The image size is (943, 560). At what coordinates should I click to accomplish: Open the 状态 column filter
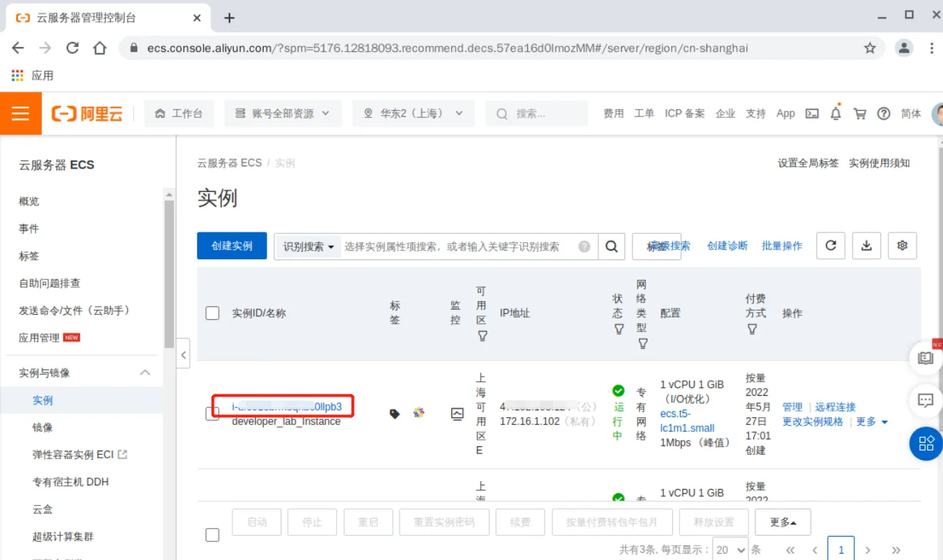pos(618,330)
